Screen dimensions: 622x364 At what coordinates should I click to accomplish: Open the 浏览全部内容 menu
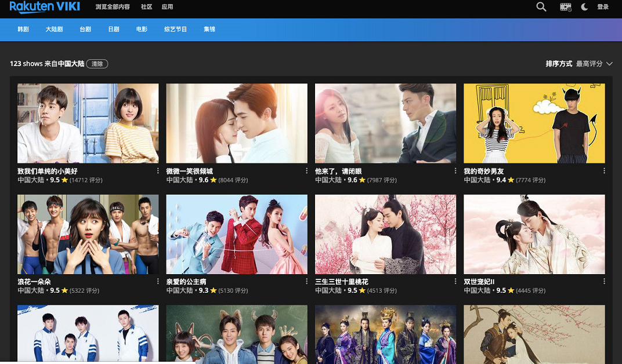point(114,7)
